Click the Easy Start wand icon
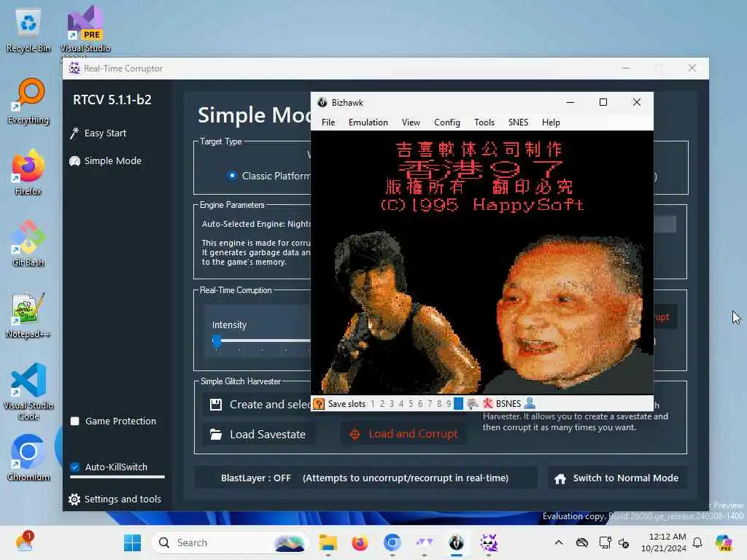This screenshot has height=560, width=747. [x=74, y=133]
